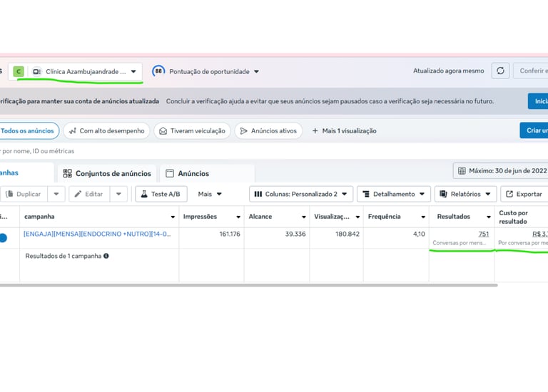Click the export arrow icon on Exportar
The image size is (548, 392).
[509, 194]
